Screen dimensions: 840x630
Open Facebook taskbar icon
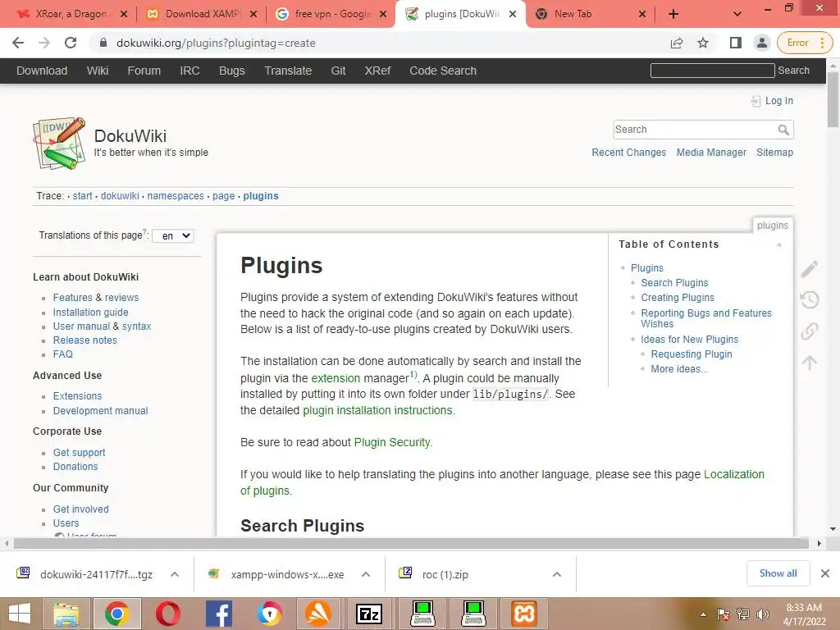(218, 614)
